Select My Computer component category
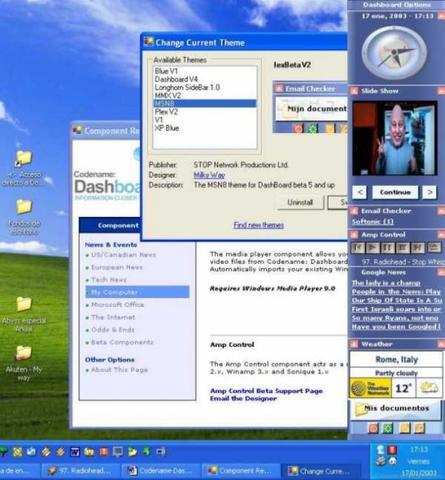445x480 pixels. [x=137, y=292]
